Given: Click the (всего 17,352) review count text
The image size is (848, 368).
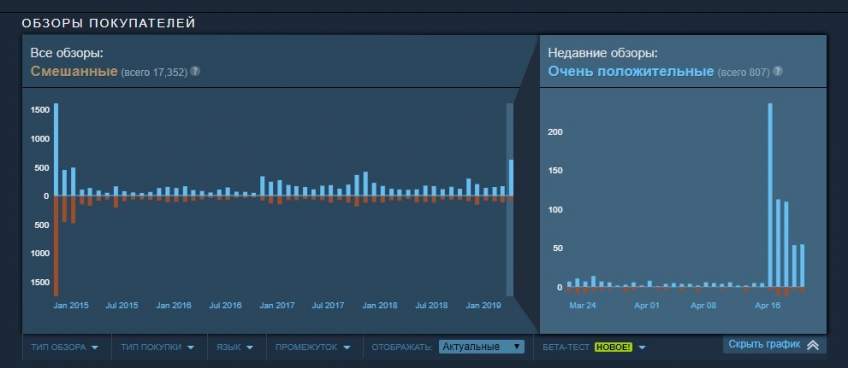Looking at the screenshot, I should coord(154,72).
